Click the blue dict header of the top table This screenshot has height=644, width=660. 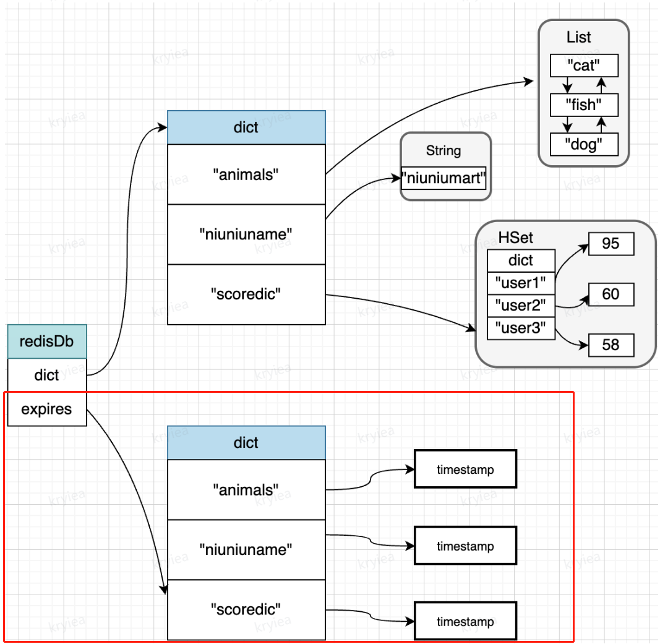246,128
